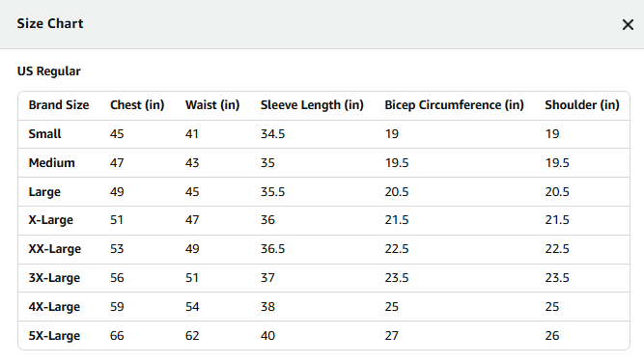644x364 pixels.
Task: Close the Size Chart dialog
Action: (x=628, y=25)
